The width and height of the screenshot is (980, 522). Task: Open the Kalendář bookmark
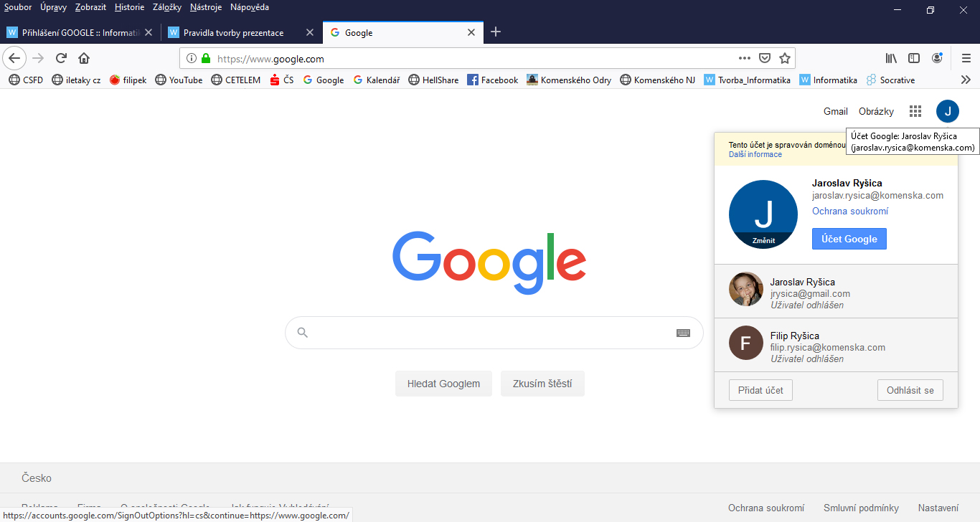[376, 80]
